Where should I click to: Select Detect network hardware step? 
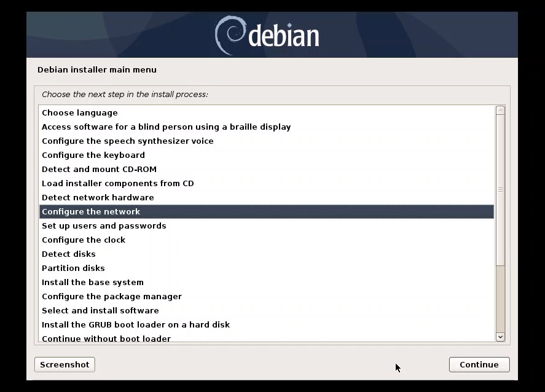98,197
